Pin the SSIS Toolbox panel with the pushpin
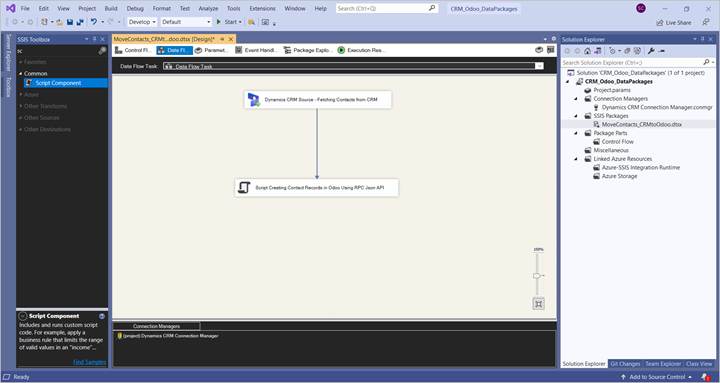The width and height of the screenshot is (720, 383). click(x=95, y=39)
